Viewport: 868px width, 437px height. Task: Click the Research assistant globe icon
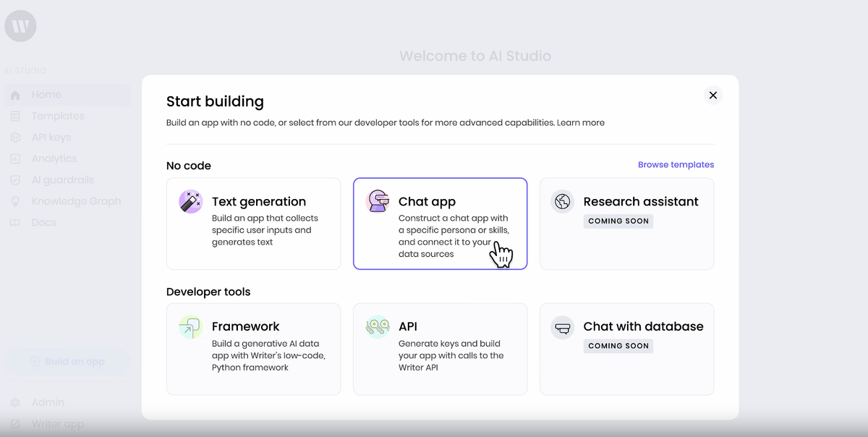pyautogui.click(x=562, y=201)
